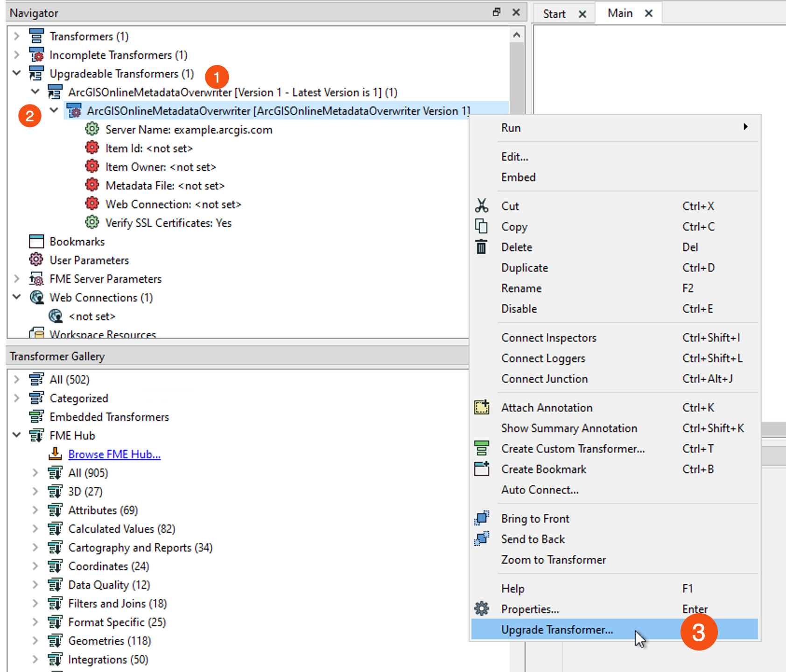Expand FME Server Parameters node

coord(17,279)
